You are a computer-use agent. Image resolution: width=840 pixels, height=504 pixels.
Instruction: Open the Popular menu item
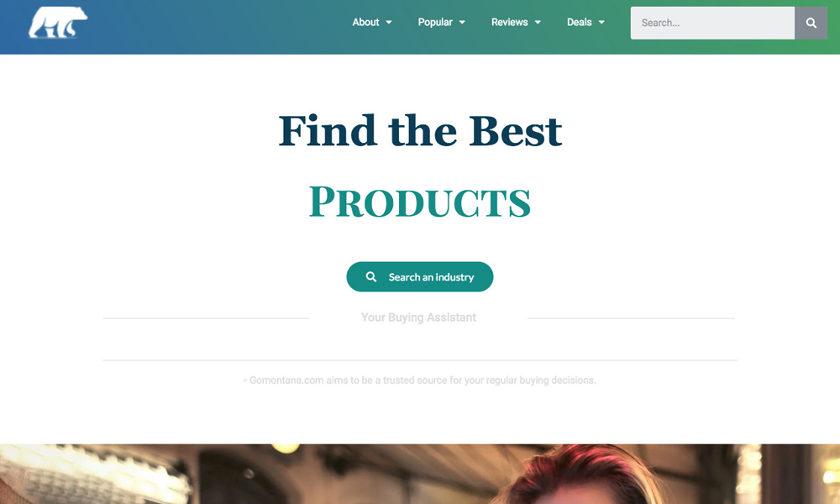point(435,23)
